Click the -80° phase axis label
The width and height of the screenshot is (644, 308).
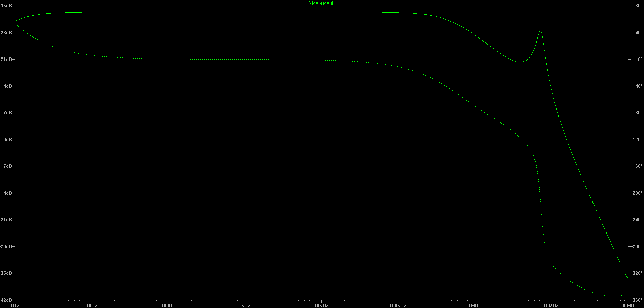(x=638, y=113)
